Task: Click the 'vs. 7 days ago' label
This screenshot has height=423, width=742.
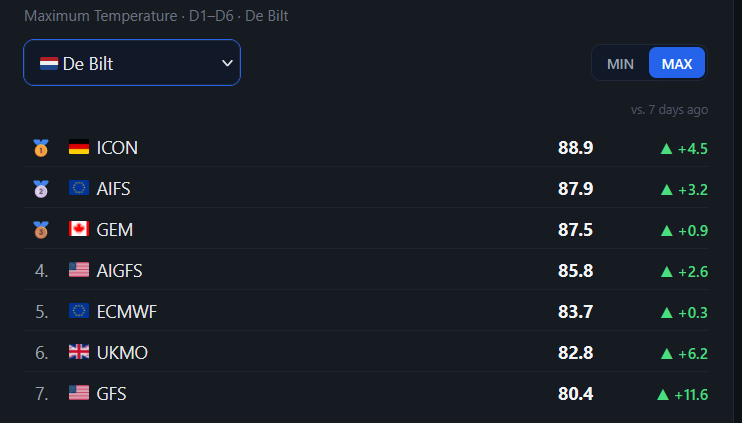Action: coord(669,110)
